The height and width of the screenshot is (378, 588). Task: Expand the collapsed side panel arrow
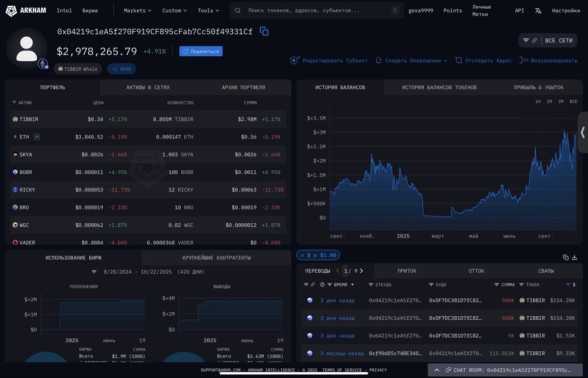click(x=583, y=132)
